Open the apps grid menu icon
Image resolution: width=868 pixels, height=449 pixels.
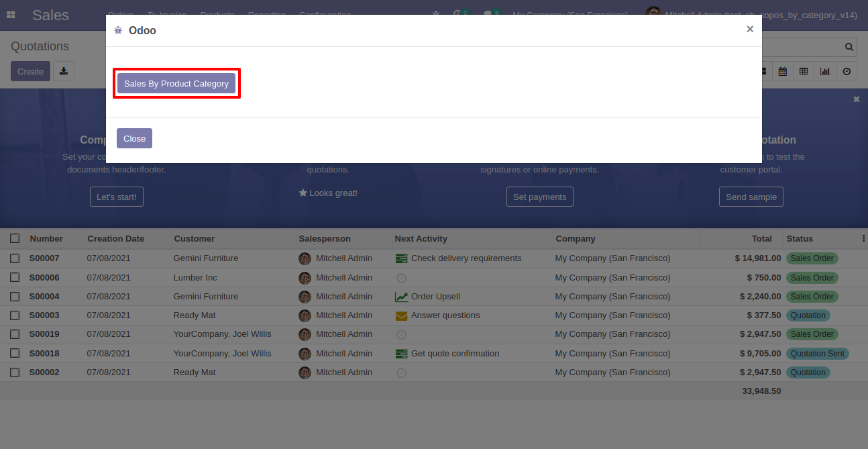(x=11, y=15)
